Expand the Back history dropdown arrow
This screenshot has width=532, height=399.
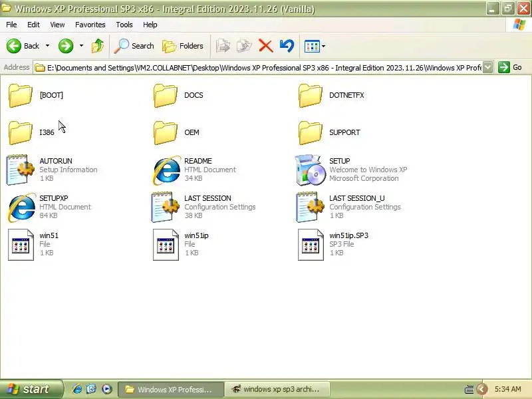coord(47,46)
